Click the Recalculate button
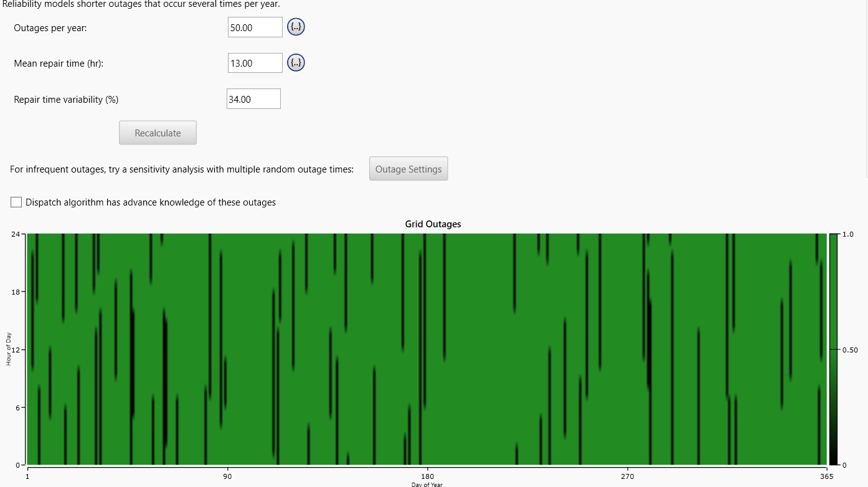Screen dimensions: 868x487 click(158, 133)
